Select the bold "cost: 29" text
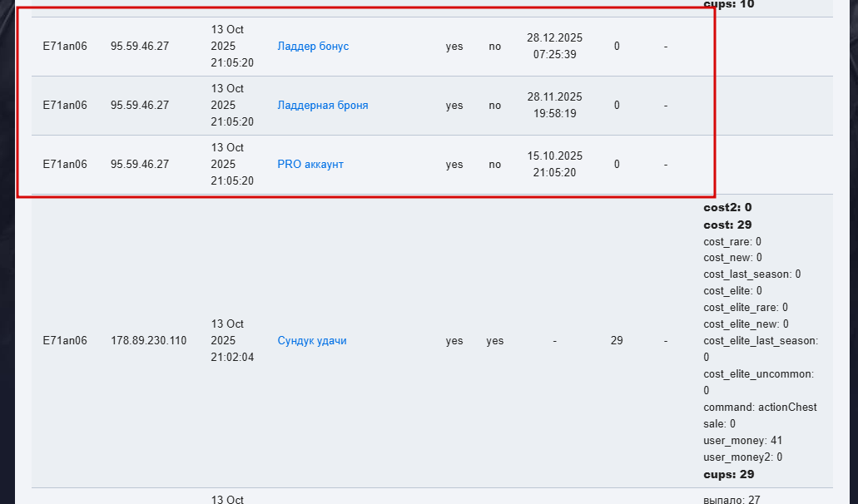 (x=727, y=225)
